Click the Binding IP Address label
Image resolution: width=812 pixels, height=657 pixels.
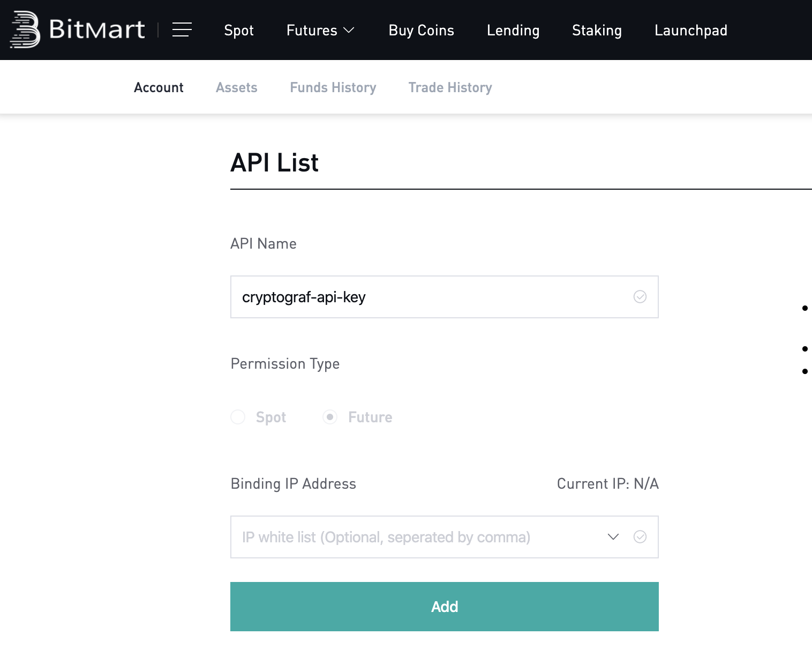click(294, 483)
